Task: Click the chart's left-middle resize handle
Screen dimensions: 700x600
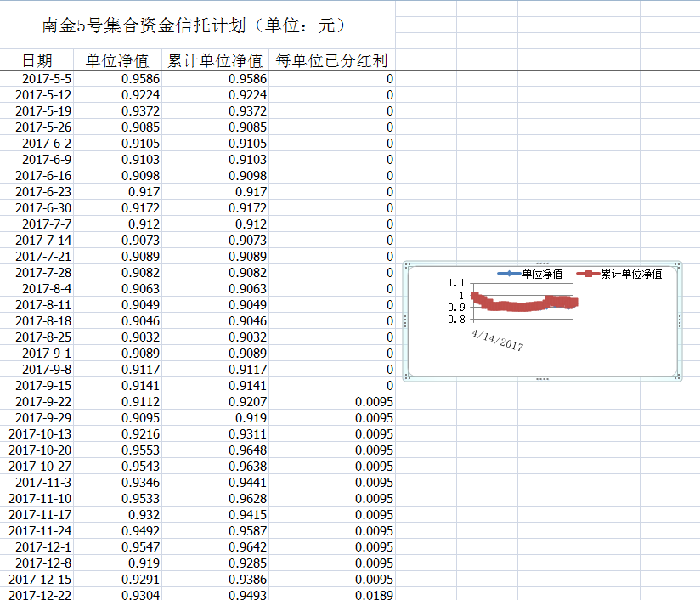Action: pos(405,320)
